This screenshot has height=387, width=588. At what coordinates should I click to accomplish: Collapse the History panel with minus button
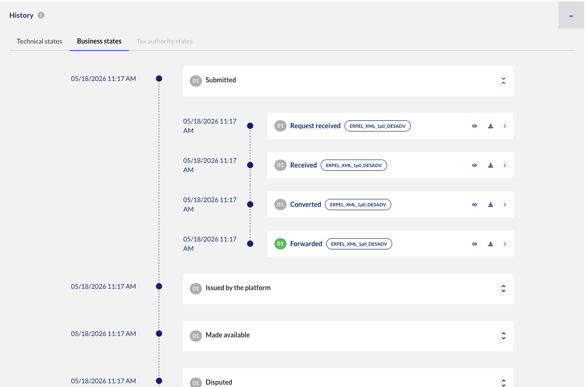(571, 16)
